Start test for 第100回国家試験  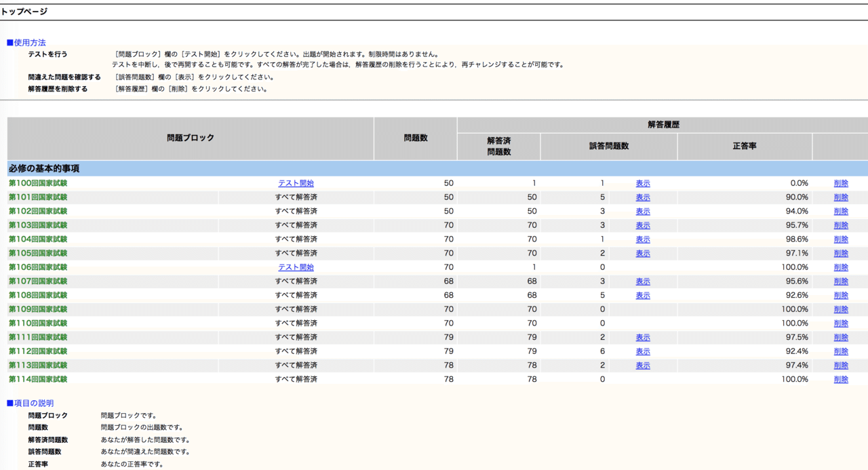(x=296, y=183)
